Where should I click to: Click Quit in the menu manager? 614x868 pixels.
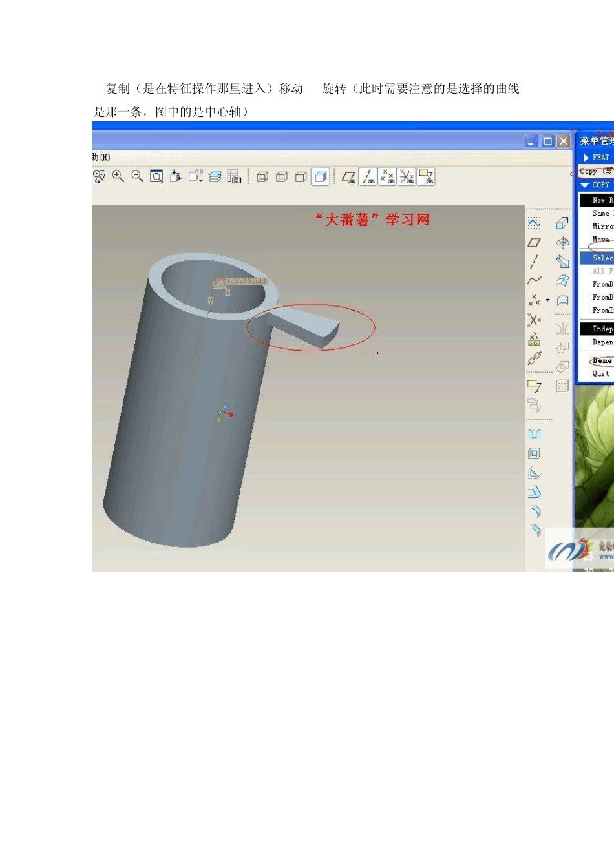[x=597, y=373]
